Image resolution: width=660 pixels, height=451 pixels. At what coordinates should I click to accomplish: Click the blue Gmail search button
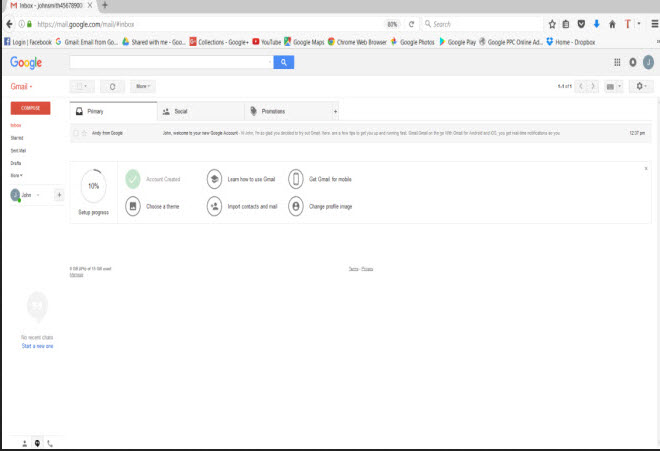pyautogui.click(x=284, y=62)
